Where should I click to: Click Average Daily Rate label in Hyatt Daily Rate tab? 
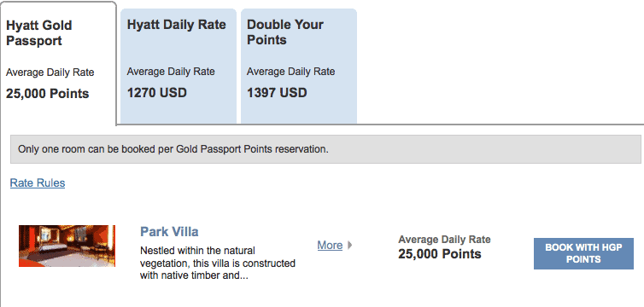point(171,72)
